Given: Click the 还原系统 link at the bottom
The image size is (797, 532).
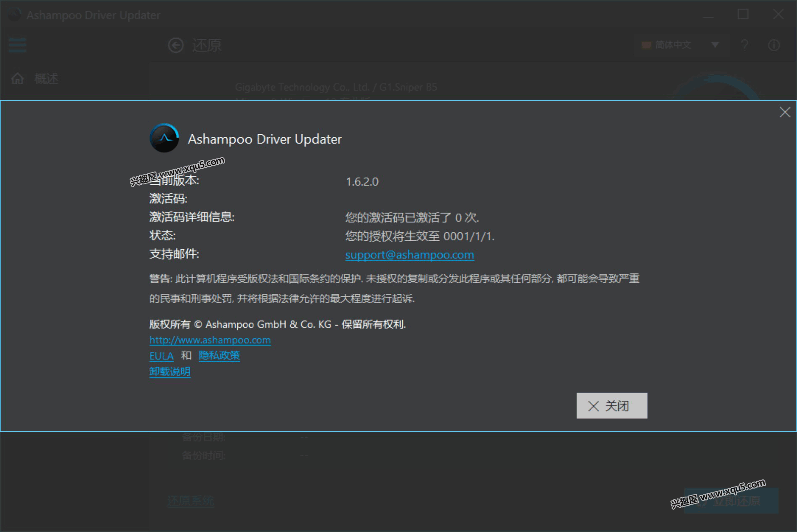Looking at the screenshot, I should [191, 501].
